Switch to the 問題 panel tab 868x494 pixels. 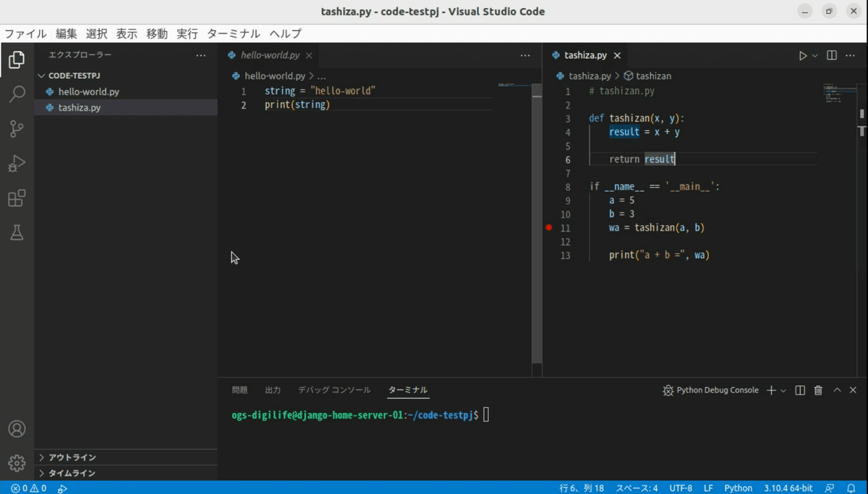pos(239,390)
